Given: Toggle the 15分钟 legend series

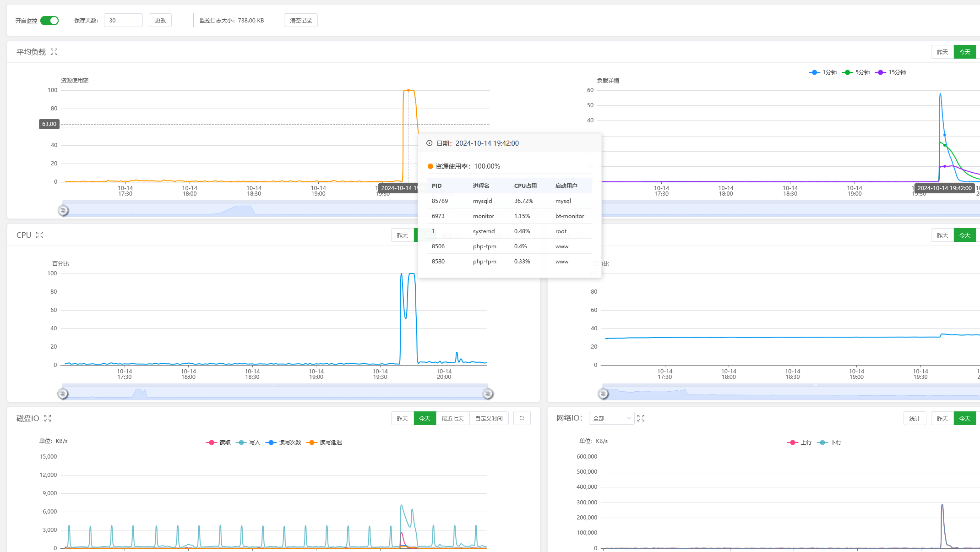Looking at the screenshot, I should point(891,72).
